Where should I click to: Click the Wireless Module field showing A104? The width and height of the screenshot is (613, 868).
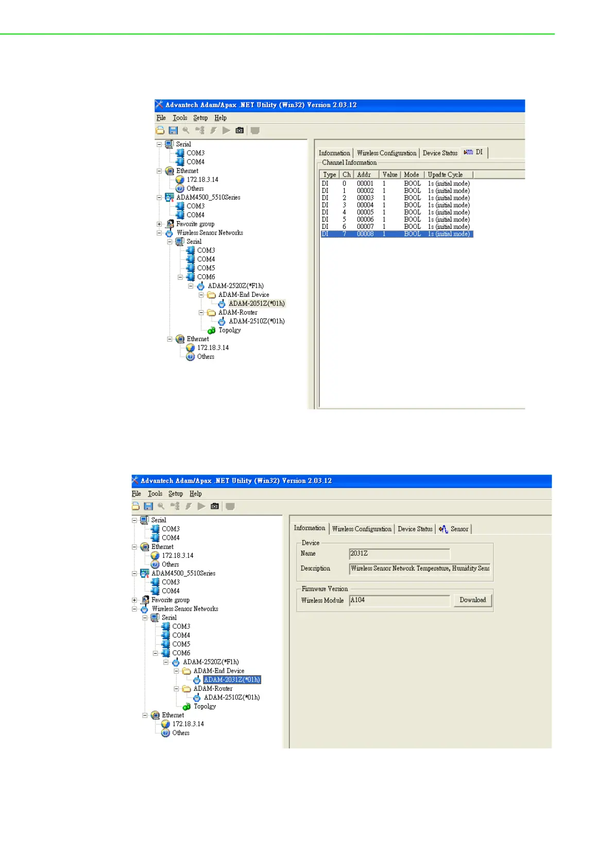[x=400, y=600]
